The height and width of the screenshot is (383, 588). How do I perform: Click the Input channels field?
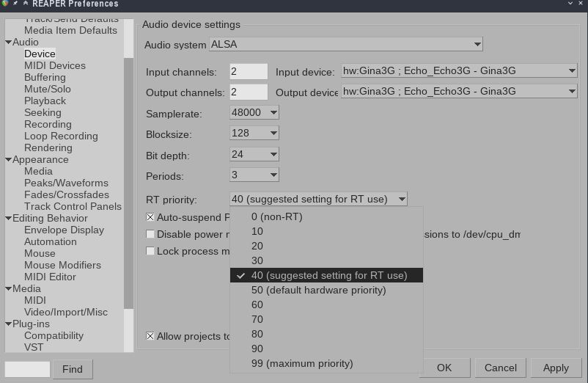[249, 71]
